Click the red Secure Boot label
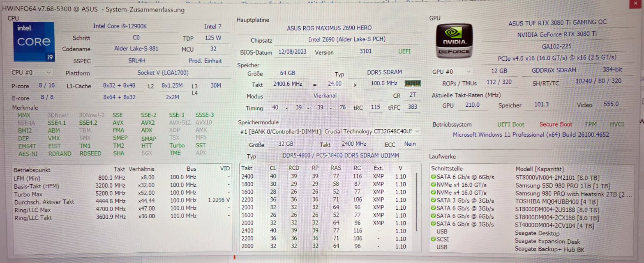Viewport: 644px width, 263px height. click(556, 124)
